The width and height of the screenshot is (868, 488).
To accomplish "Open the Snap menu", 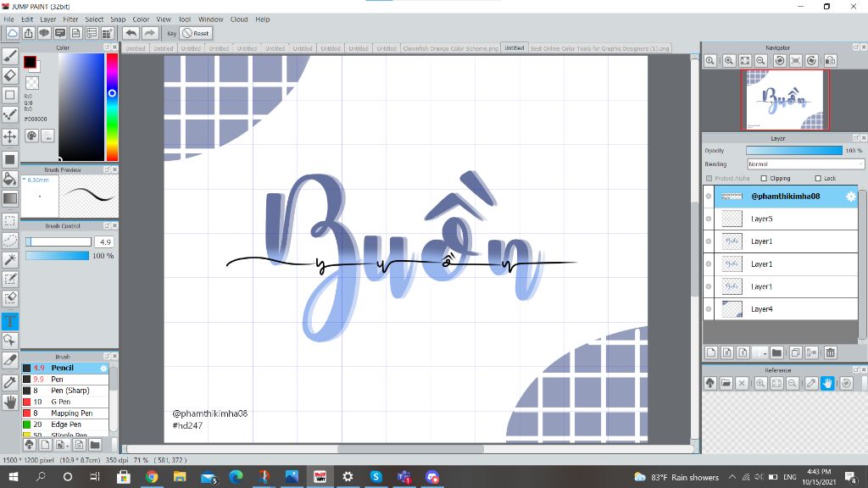I will (118, 19).
